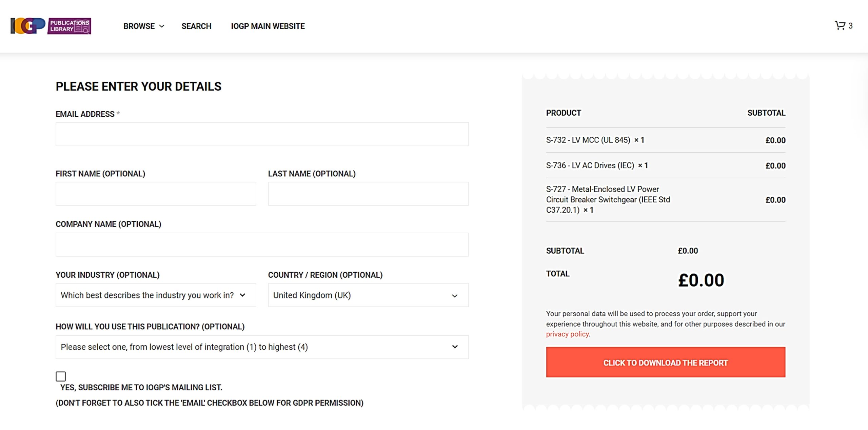868x430 pixels.
Task: Open the shopping cart icon
Action: point(840,25)
